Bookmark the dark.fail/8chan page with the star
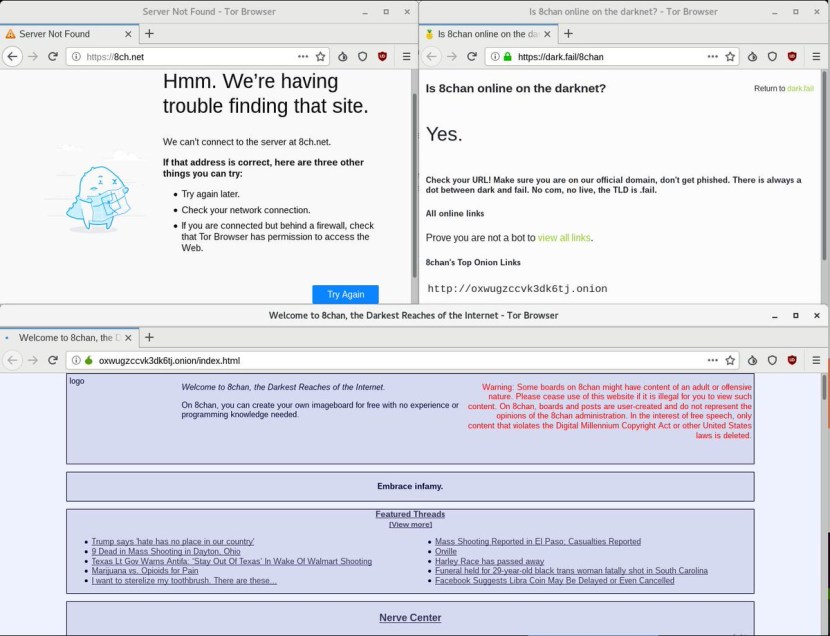830x636 pixels. click(x=730, y=57)
